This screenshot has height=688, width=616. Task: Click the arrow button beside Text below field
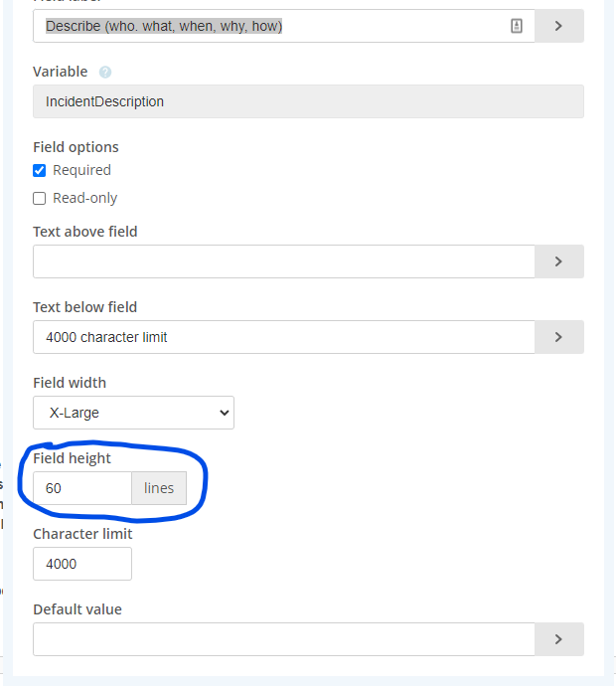(x=558, y=337)
